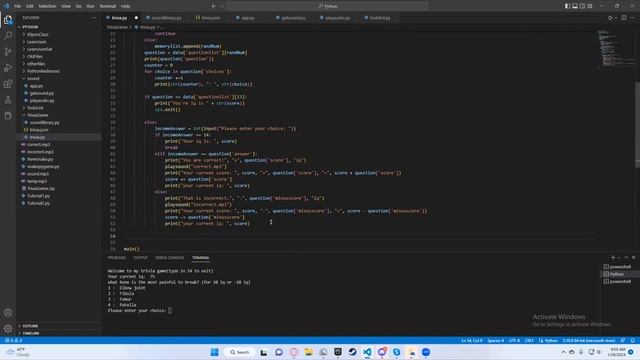Open correct.mp3 in the explorer
The image size is (640, 360).
pyautogui.click(x=39, y=144)
